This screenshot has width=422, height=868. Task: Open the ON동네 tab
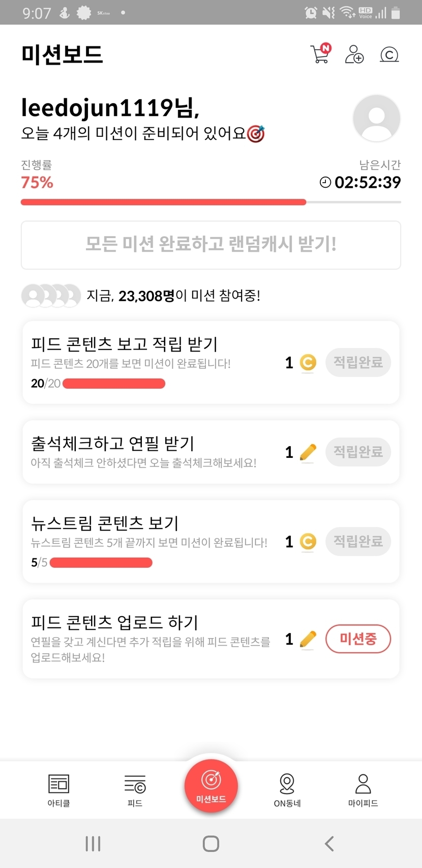pos(287,790)
